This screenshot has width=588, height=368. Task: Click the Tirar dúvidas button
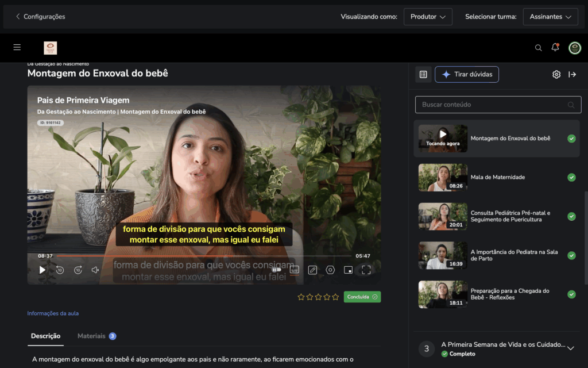coord(467,74)
